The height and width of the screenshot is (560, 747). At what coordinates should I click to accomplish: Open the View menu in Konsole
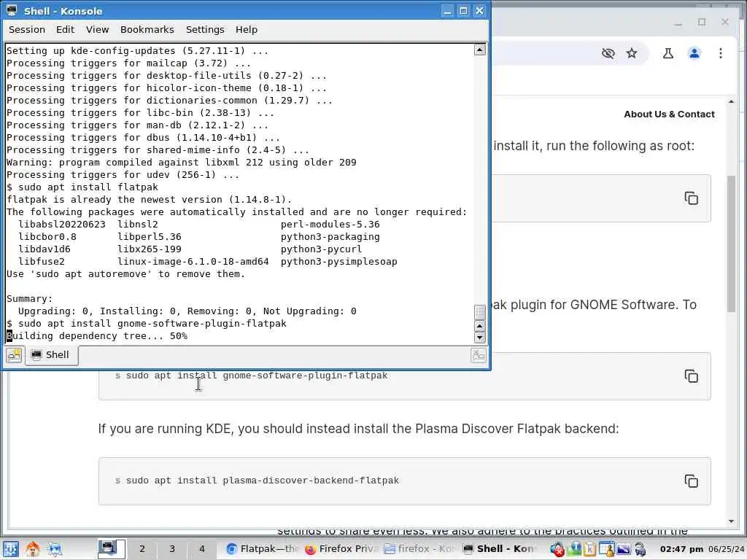point(97,29)
